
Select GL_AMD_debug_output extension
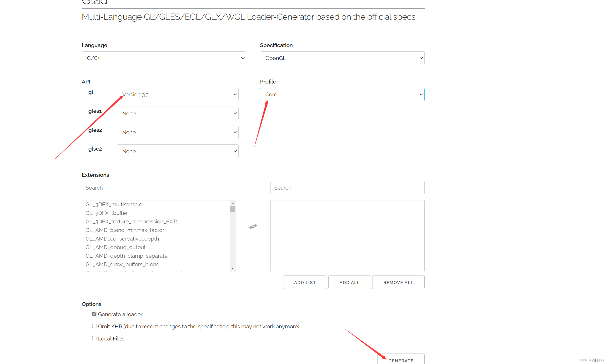click(116, 247)
